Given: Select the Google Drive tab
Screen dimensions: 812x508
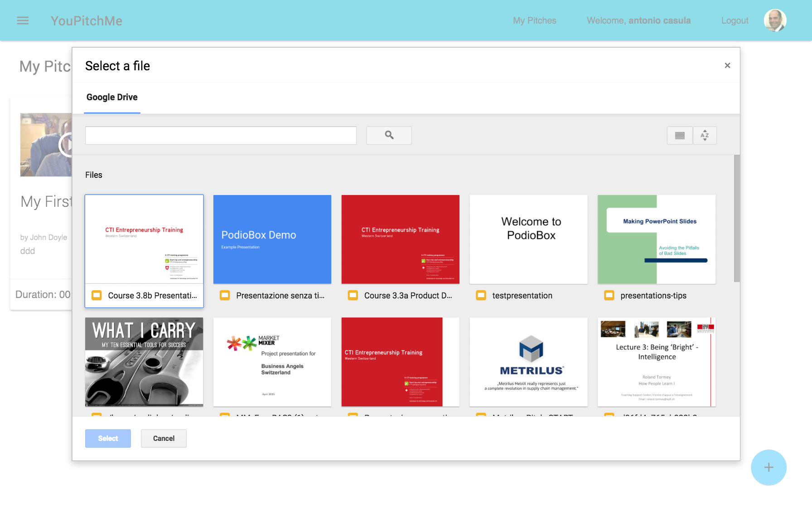Looking at the screenshot, I should pos(112,97).
